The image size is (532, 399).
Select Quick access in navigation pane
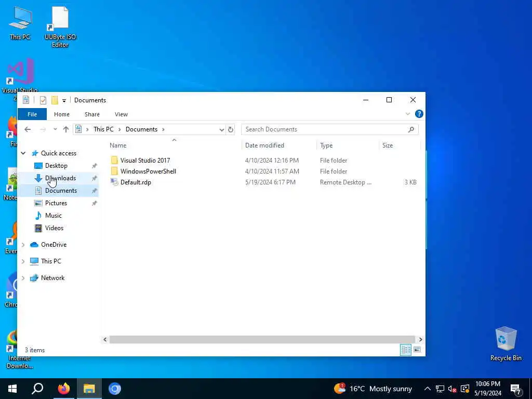click(58, 153)
